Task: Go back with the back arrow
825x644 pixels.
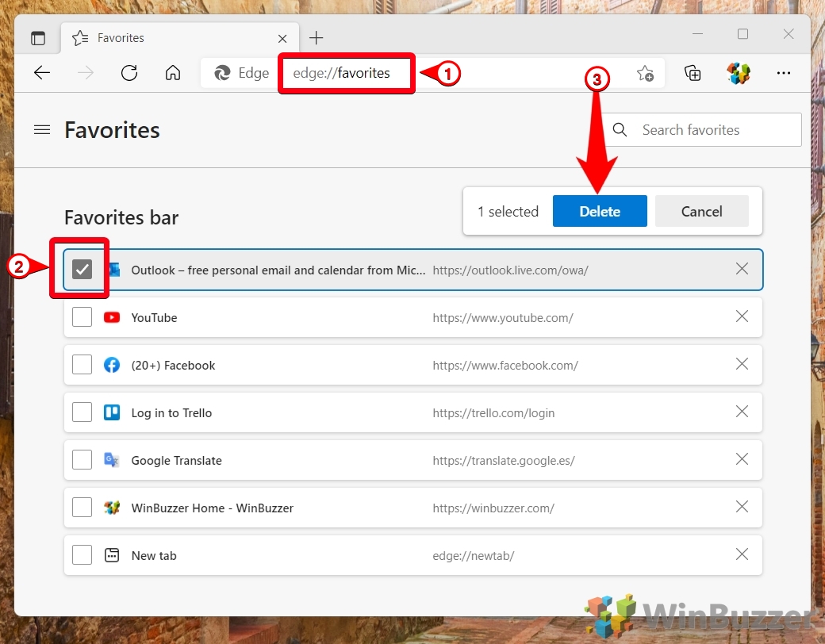Action: [x=41, y=73]
